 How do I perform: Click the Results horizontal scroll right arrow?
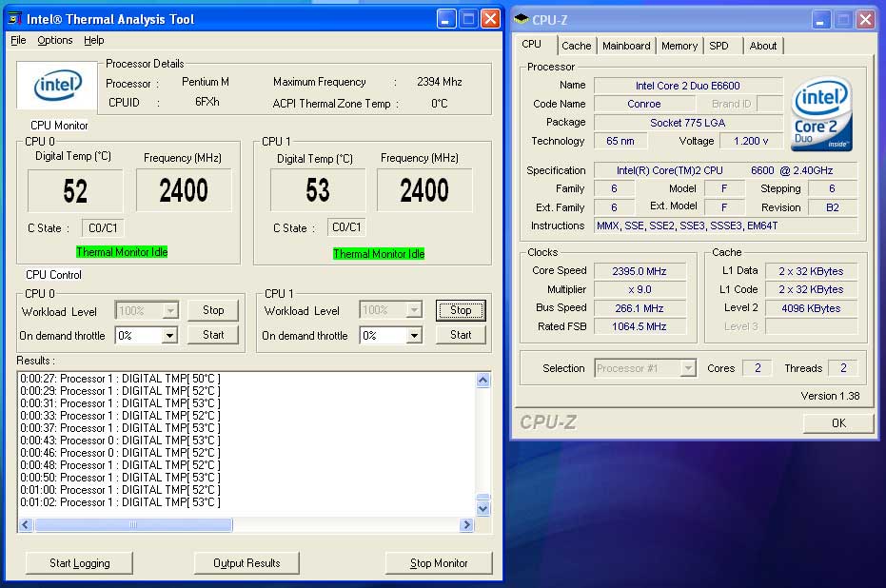(x=466, y=525)
